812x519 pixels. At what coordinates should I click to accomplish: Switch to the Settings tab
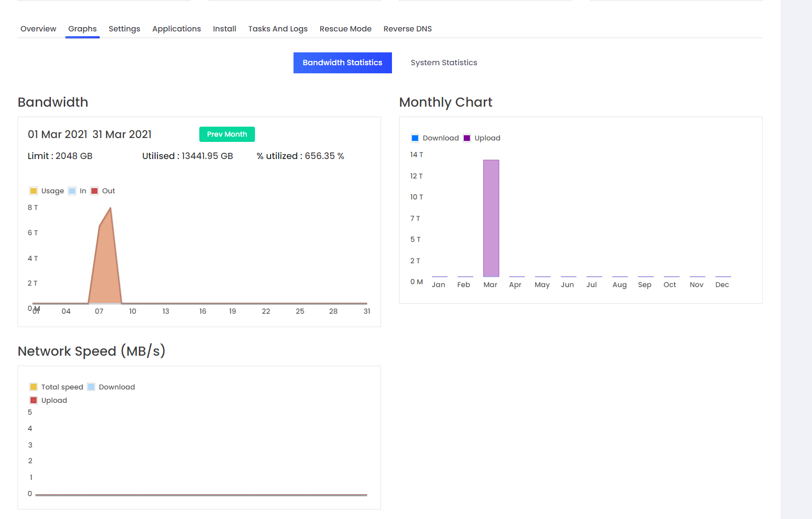(124, 29)
